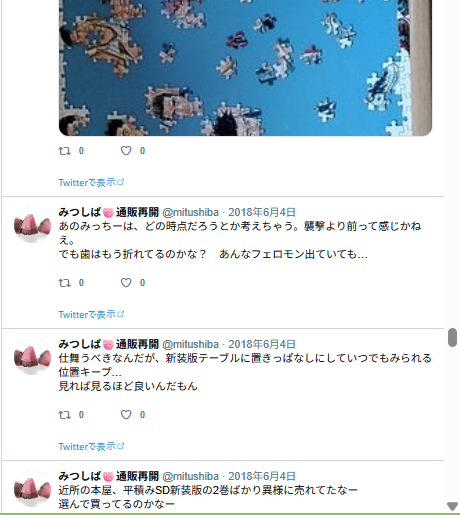
Task: Open the jigsaw puzzle photo
Action: pos(245,68)
